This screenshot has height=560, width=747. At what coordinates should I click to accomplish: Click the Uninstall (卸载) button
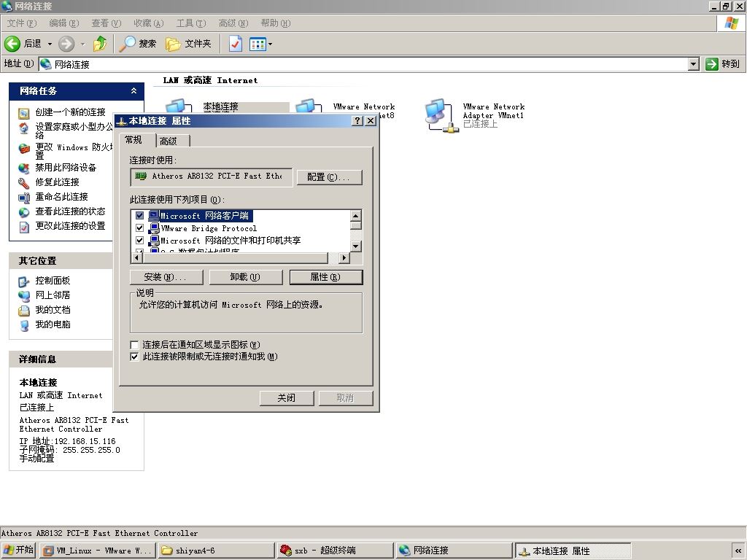click(246, 277)
